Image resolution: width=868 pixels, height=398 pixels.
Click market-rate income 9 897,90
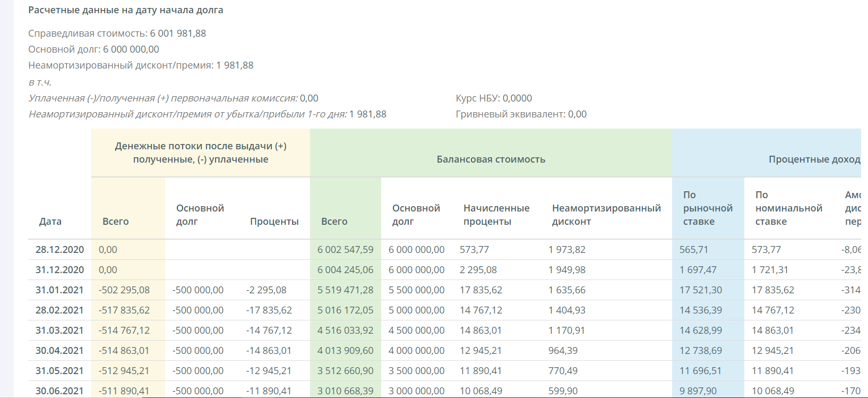click(x=698, y=391)
